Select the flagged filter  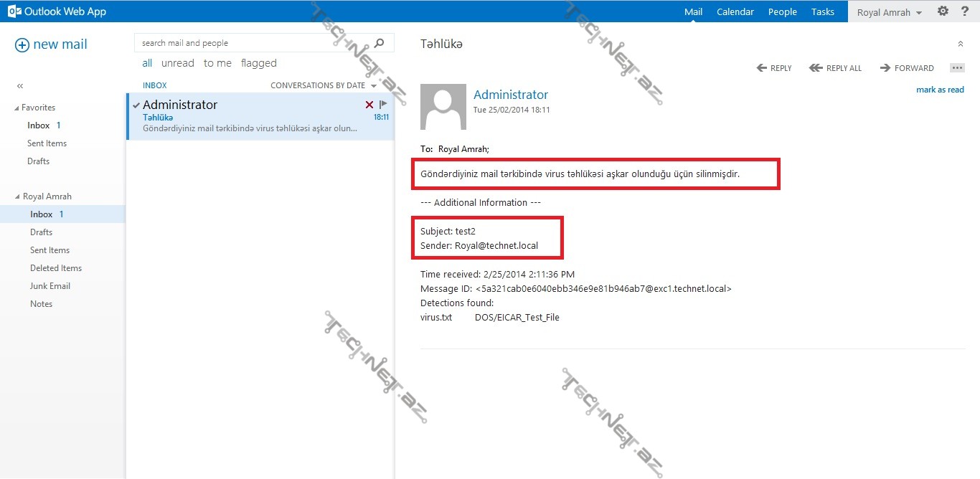tap(258, 63)
